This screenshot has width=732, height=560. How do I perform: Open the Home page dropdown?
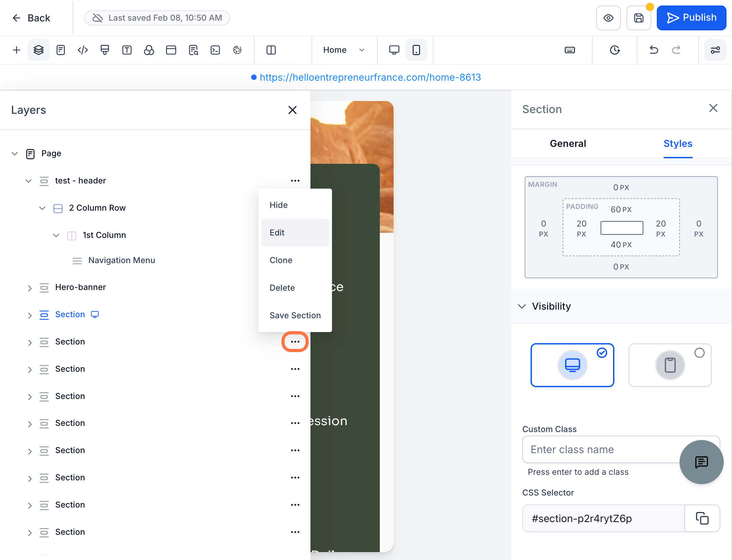pos(344,50)
